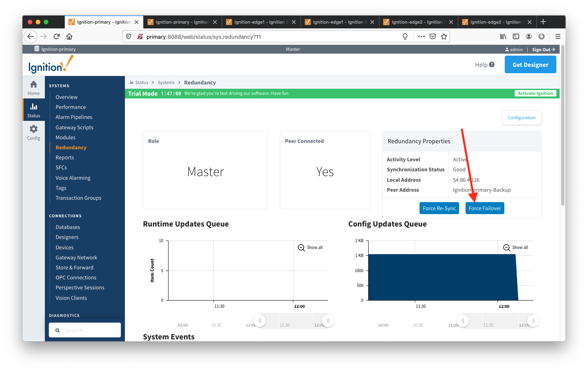588x371 pixels.
Task: Click Force Failover button
Action: click(485, 208)
